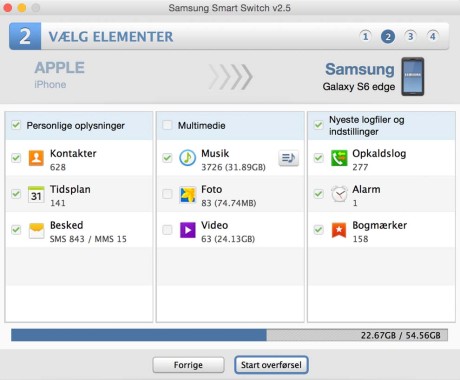460x380 pixels.
Task: Click the Personlige oplysninger header label
Action: pos(76,126)
